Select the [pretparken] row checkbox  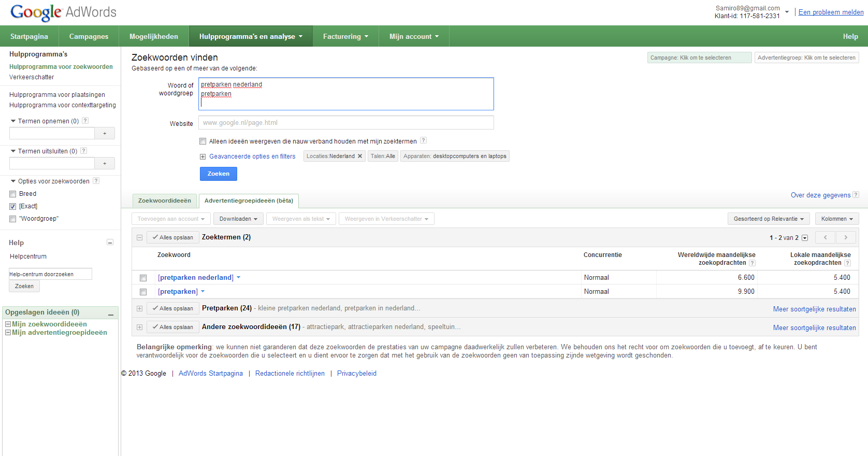click(143, 292)
